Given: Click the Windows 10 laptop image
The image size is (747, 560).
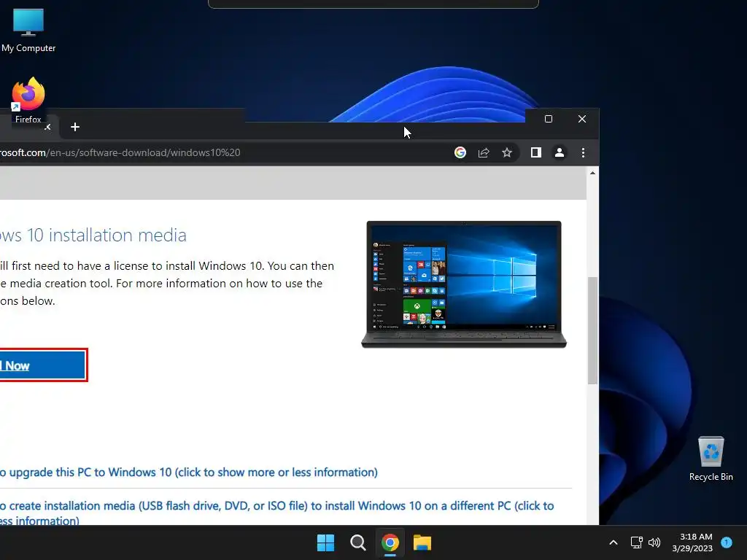Looking at the screenshot, I should [x=463, y=284].
